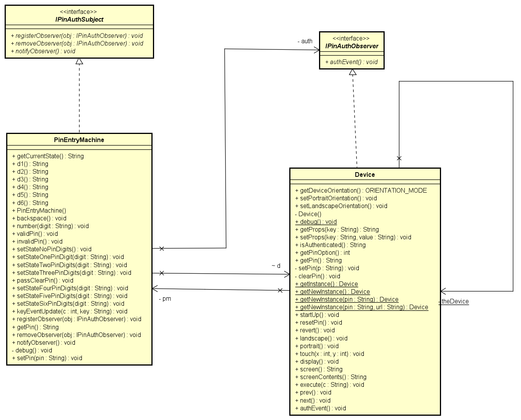Select the Device class header
The width and height of the screenshot is (521, 420).
[x=365, y=174]
